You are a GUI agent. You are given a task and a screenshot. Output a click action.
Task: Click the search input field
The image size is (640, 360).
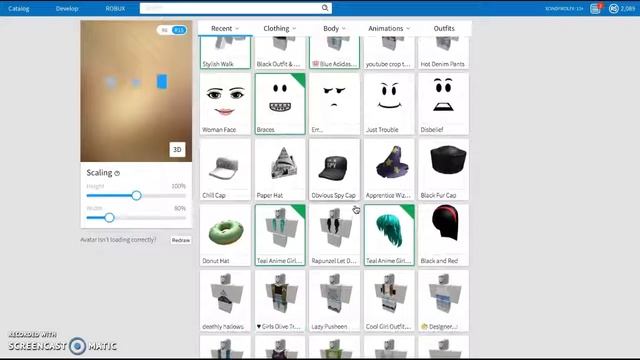tap(230, 8)
